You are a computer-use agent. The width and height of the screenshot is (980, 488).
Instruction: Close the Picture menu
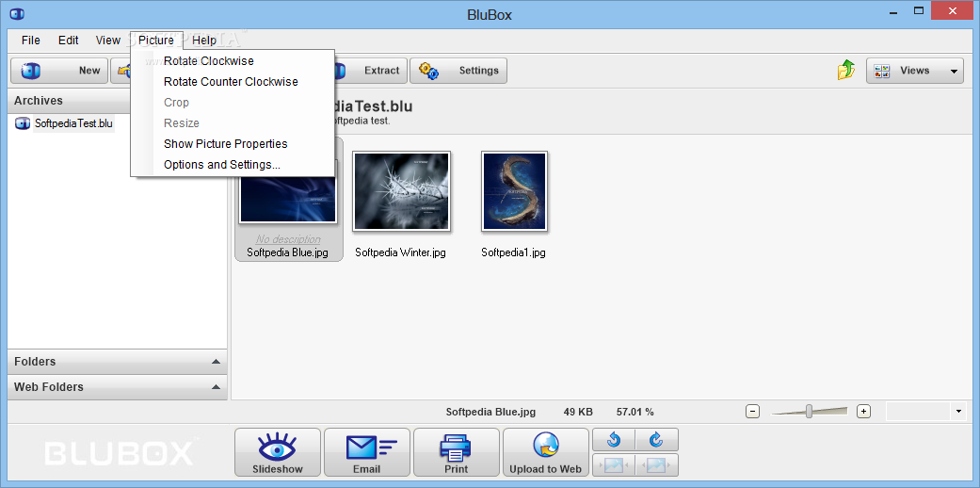click(156, 41)
